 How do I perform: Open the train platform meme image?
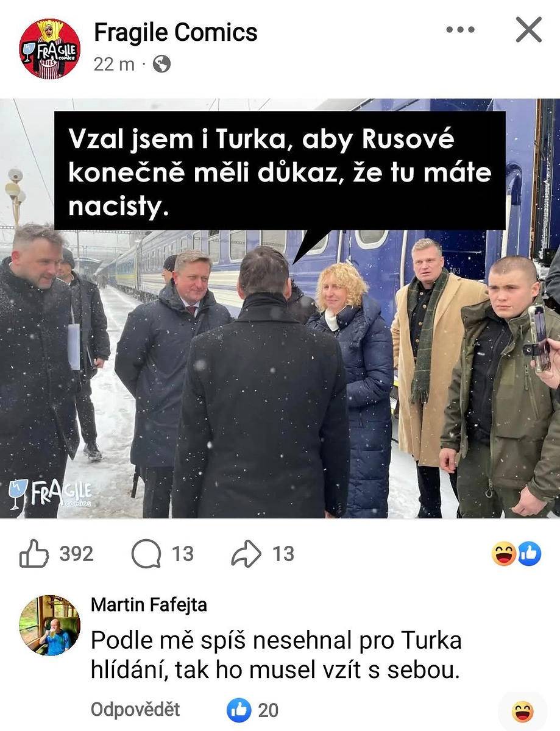(280, 308)
